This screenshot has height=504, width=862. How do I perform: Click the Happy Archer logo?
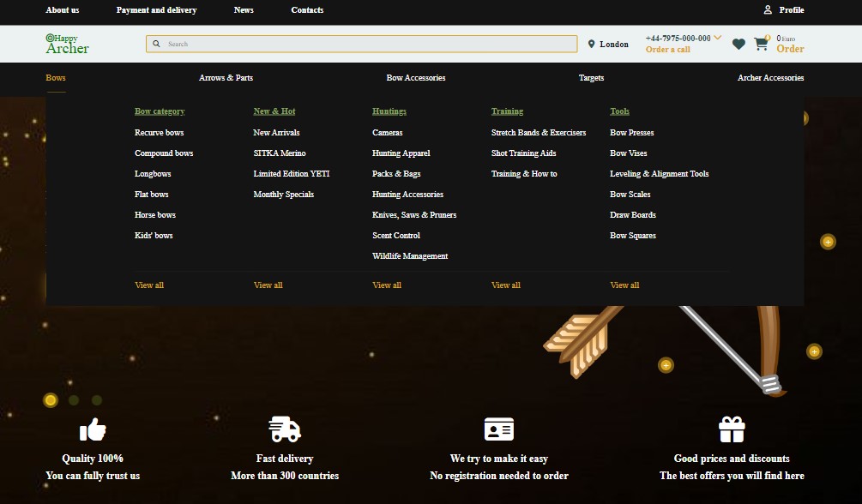click(x=67, y=44)
